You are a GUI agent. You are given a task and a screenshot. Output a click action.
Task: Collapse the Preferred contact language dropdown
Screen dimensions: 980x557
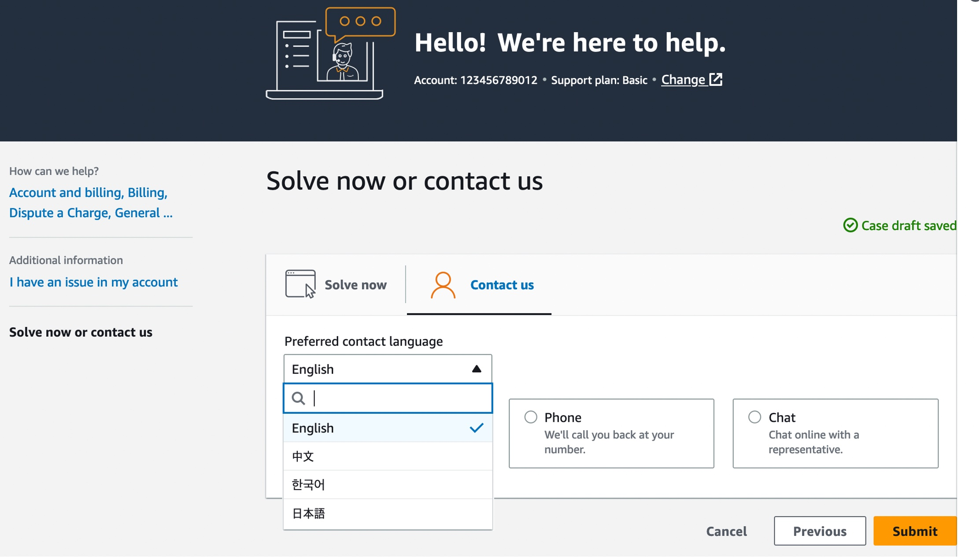477,369
